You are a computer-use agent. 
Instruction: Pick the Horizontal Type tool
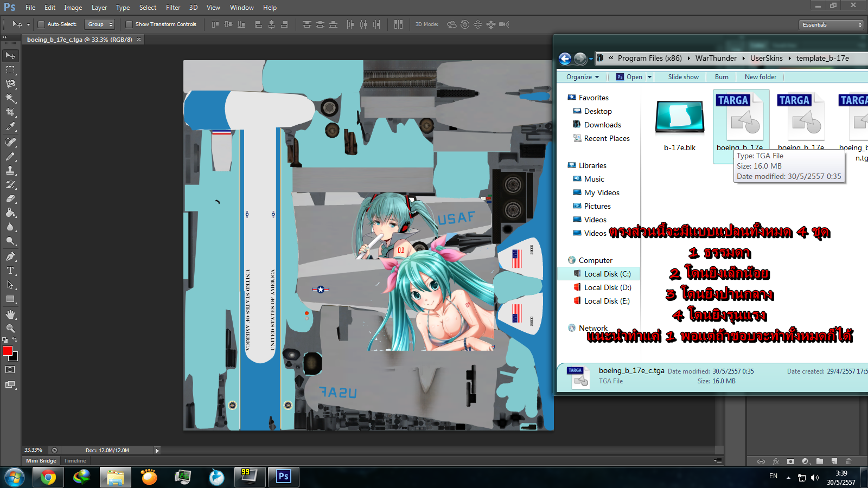coord(10,271)
